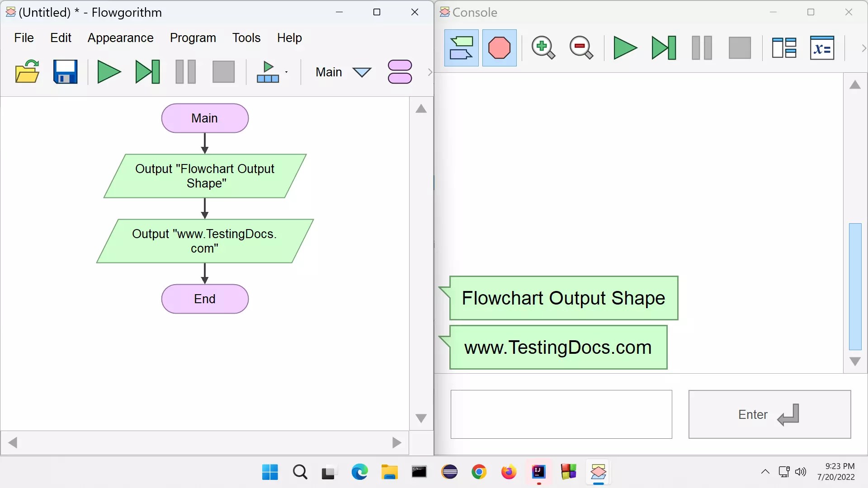868x488 pixels.
Task: Run flowchart with main window play button
Action: coord(109,72)
